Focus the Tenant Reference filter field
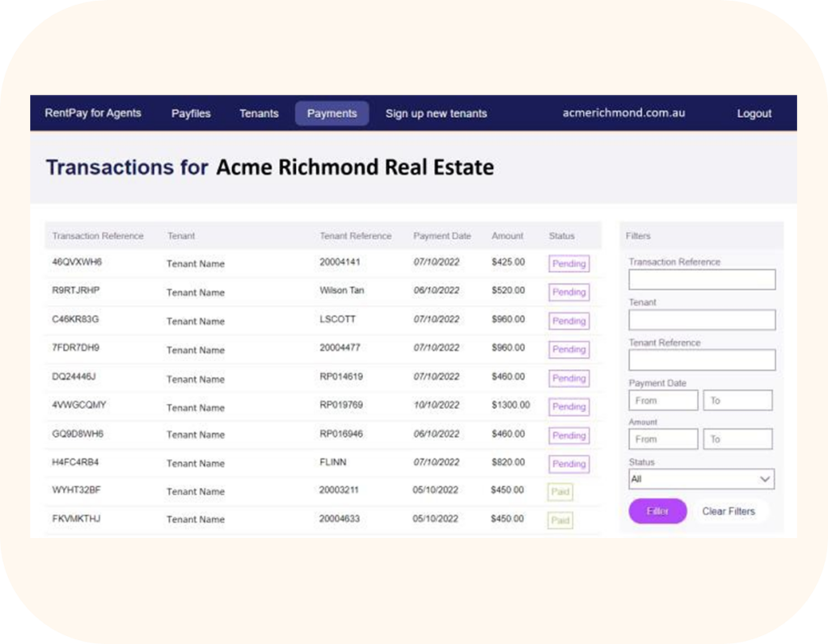The width and height of the screenshot is (828, 644). tap(702, 360)
